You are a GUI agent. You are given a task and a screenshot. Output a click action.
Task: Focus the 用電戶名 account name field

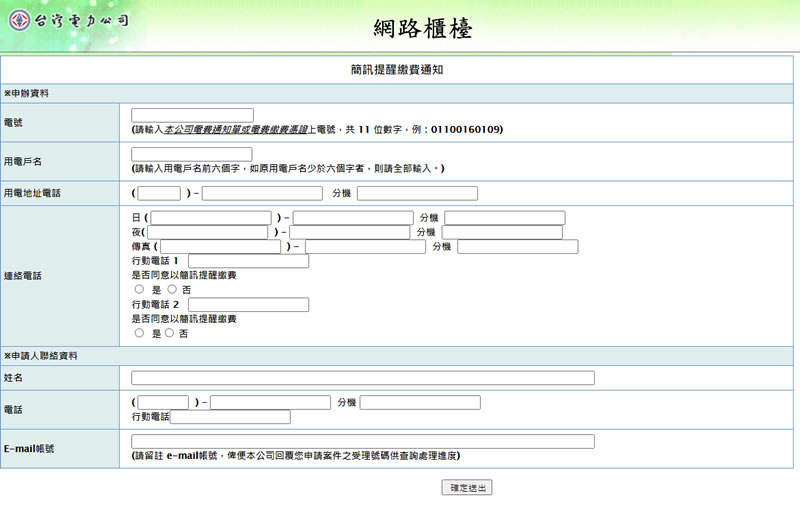coord(191,154)
